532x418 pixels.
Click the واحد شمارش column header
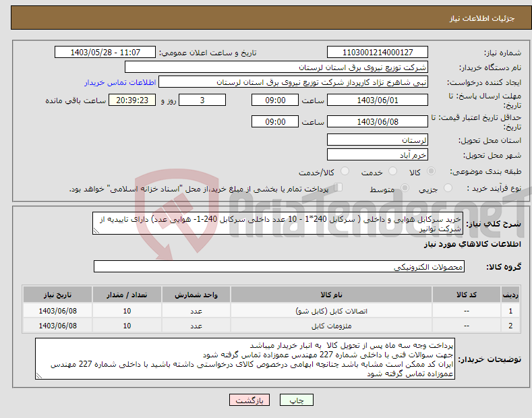pos(196,295)
